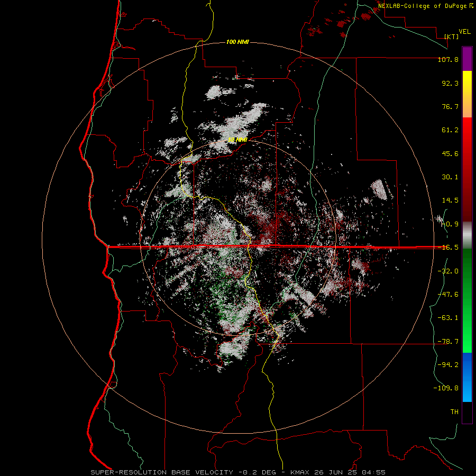Click the -94.2 value on the velocity scale
476x476 pixels.
click(448, 365)
